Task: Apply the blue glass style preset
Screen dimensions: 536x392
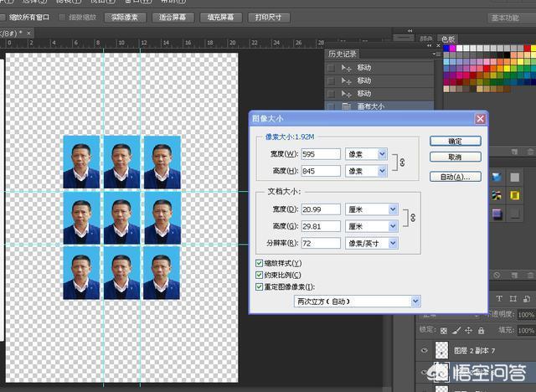Action: pyautogui.click(x=497, y=177)
